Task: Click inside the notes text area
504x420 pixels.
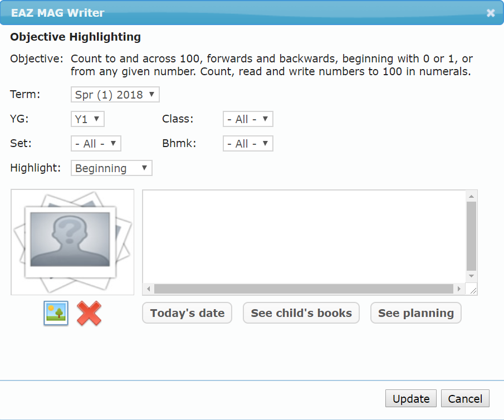Action: [x=304, y=237]
